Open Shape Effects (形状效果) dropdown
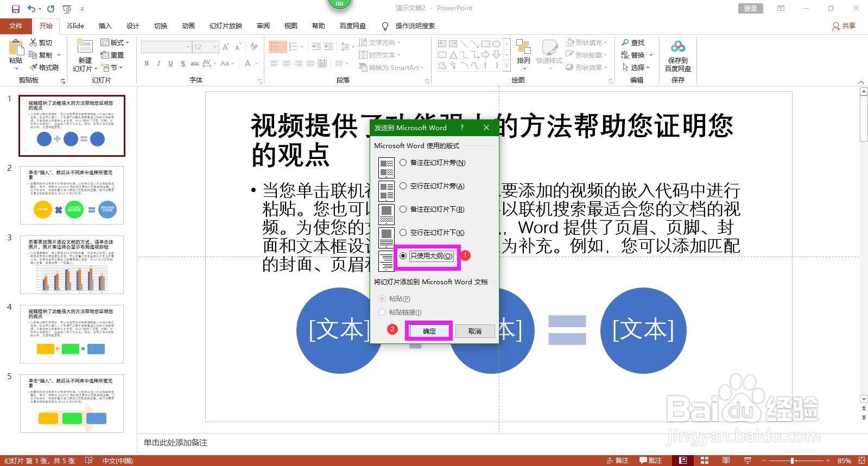Viewport: 868px width, 466px height. point(587,67)
